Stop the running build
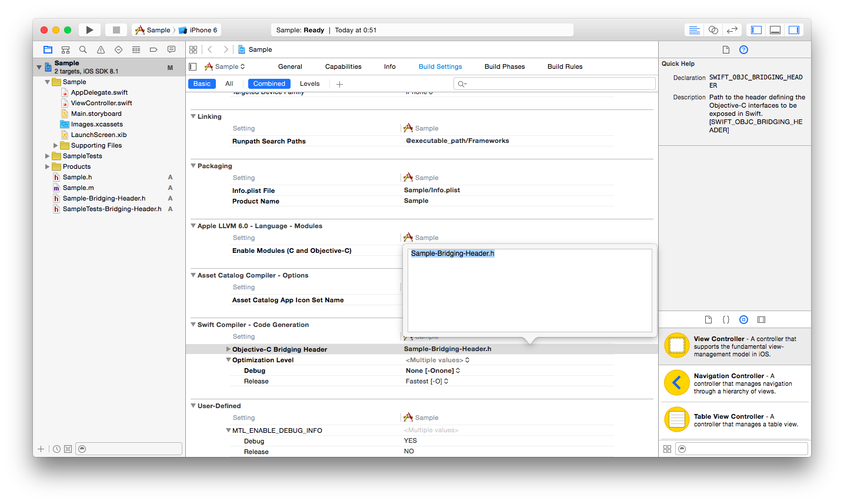This screenshot has height=504, width=844. pos(116,30)
